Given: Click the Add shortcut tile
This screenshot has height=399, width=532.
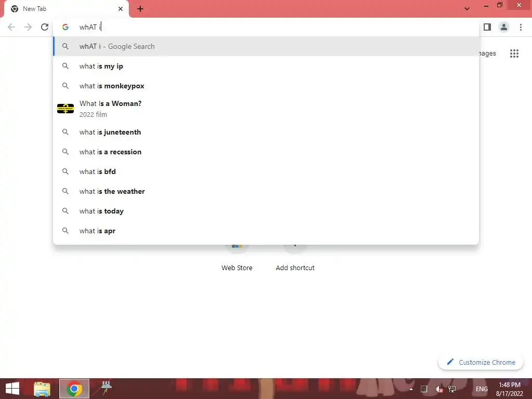Looking at the screenshot, I should [x=295, y=258].
